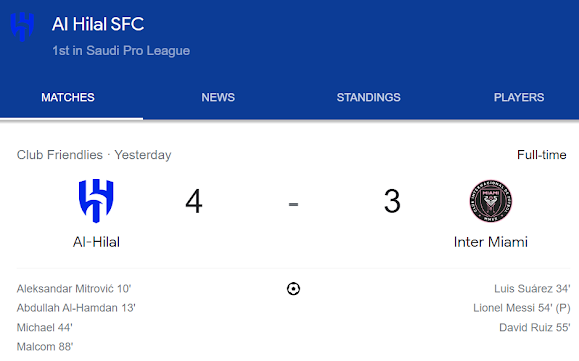Click Al-Hilal's score of 4
This screenshot has height=361, width=579.
pyautogui.click(x=194, y=201)
